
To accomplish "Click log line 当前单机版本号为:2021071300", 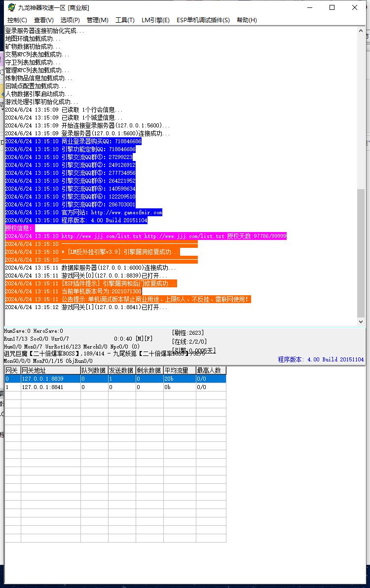I will pos(73,291).
